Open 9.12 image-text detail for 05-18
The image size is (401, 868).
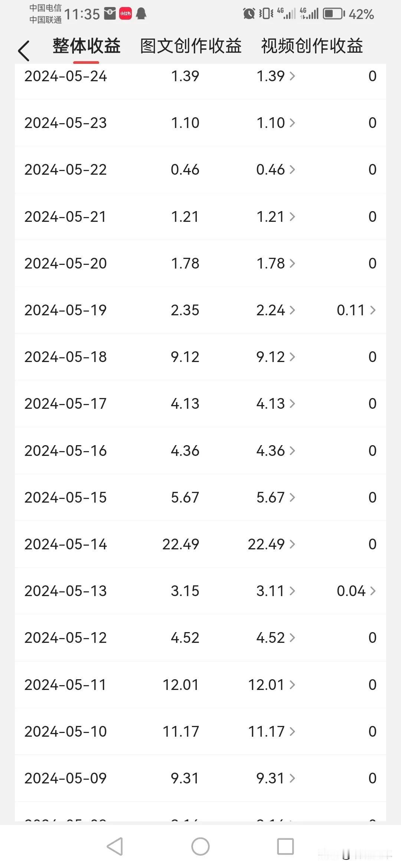point(276,357)
